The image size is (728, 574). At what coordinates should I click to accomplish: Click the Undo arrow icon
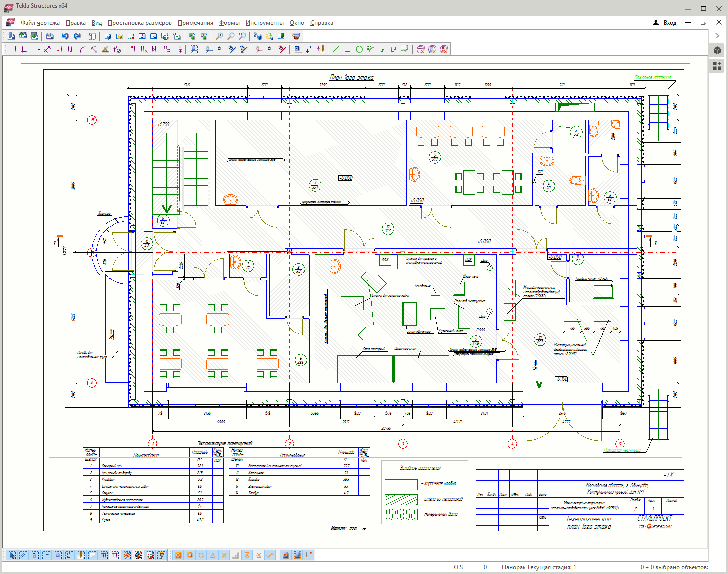tap(65, 36)
